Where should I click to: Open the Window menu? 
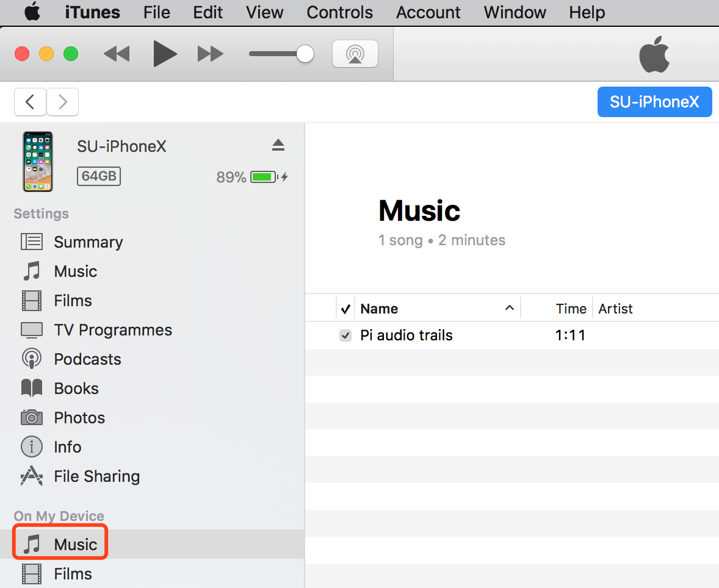(x=515, y=12)
